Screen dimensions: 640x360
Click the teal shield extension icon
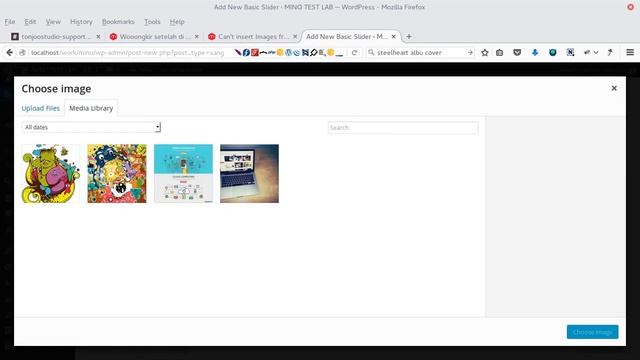pos(552,52)
